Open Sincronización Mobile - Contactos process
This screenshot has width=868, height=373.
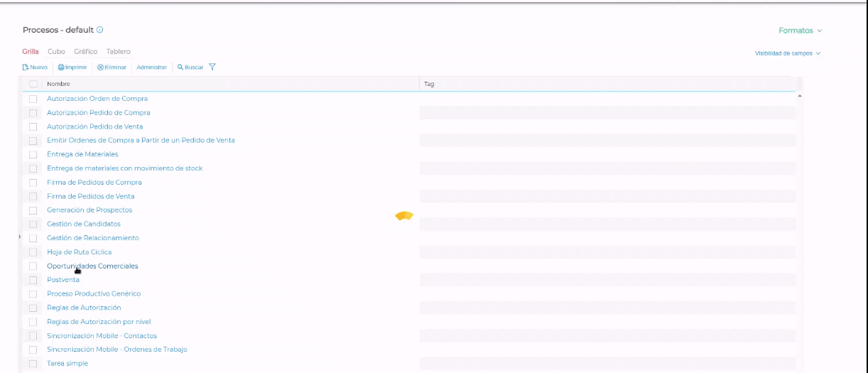102,335
